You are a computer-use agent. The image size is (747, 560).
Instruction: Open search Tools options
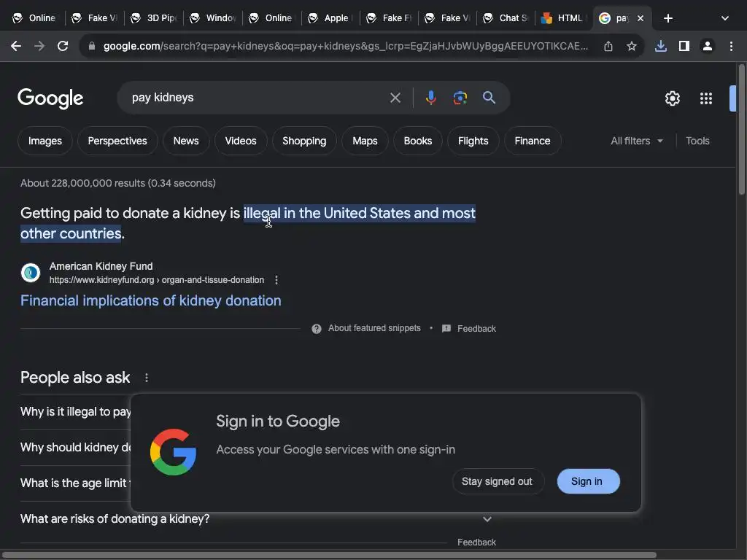tap(697, 141)
